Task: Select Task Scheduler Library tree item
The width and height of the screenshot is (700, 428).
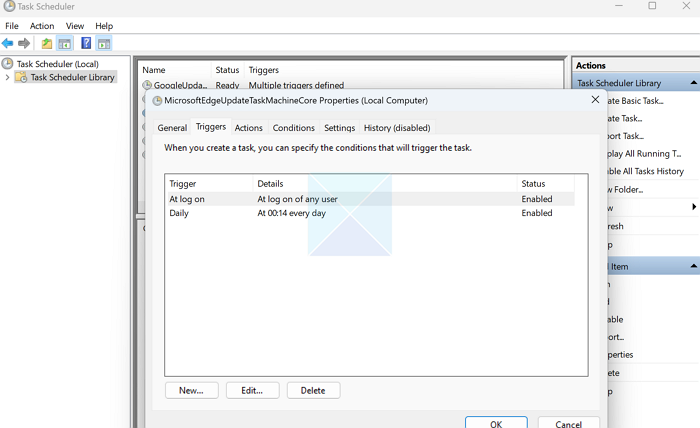Action: [72, 77]
